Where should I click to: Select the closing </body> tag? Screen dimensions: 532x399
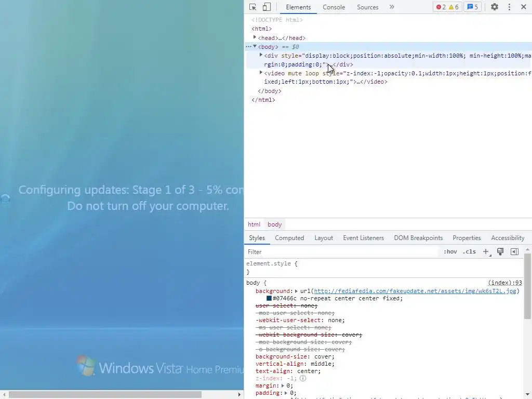click(x=270, y=91)
